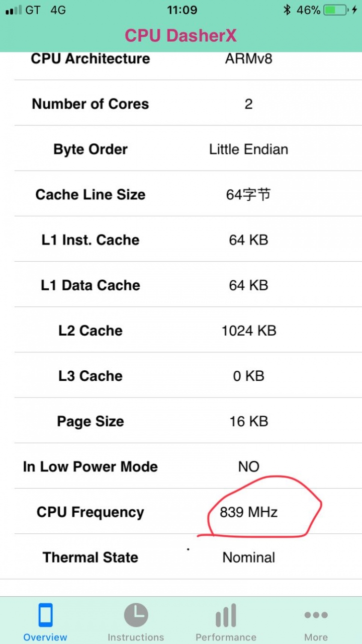Open the Instructions clock icon
The width and height of the screenshot is (362, 644).
[x=136, y=615]
